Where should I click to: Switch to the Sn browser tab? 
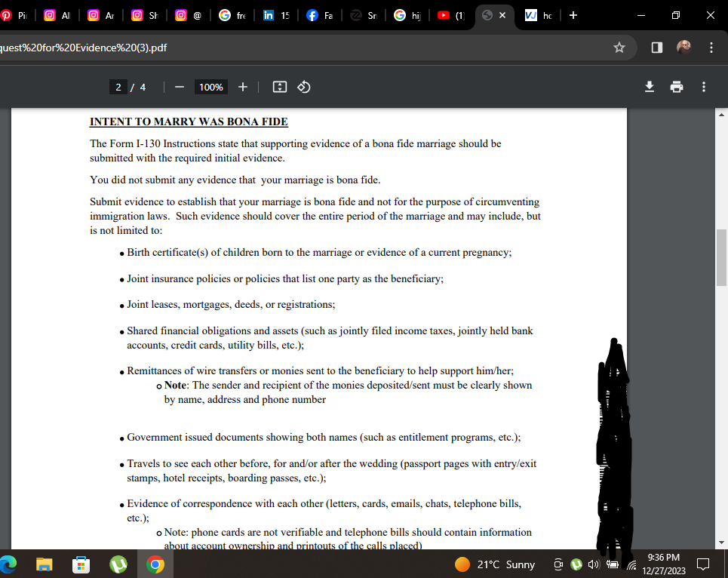[x=364, y=15]
